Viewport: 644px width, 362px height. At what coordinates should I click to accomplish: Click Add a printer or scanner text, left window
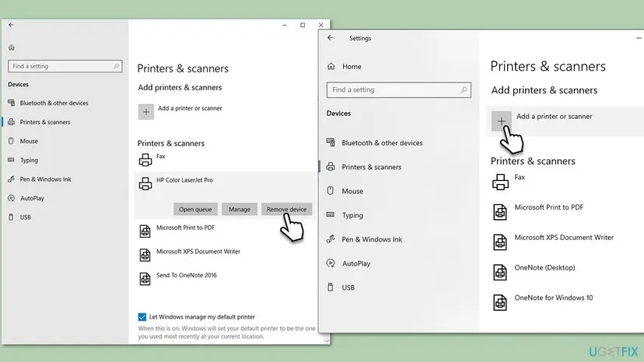tap(190, 108)
